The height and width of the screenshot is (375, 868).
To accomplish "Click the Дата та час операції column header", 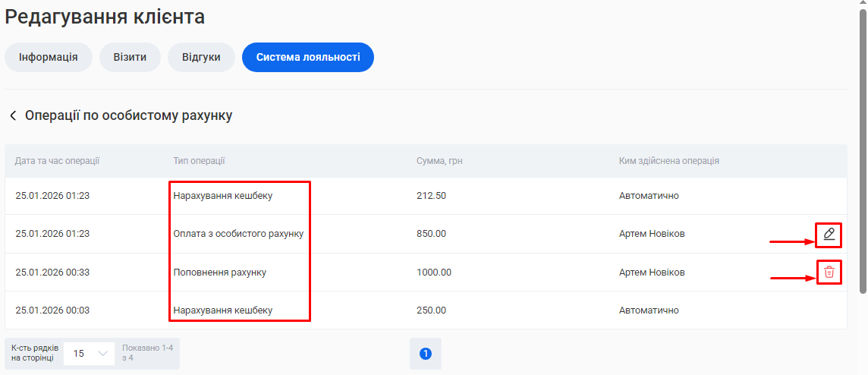I will tap(58, 161).
